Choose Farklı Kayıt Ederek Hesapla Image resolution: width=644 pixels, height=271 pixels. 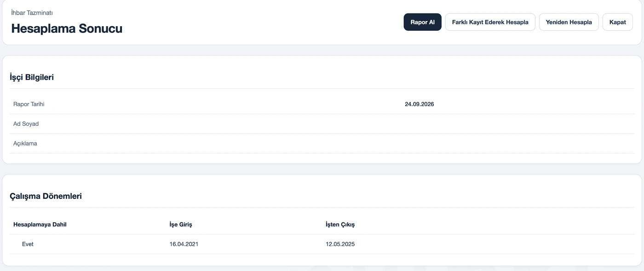(x=490, y=22)
